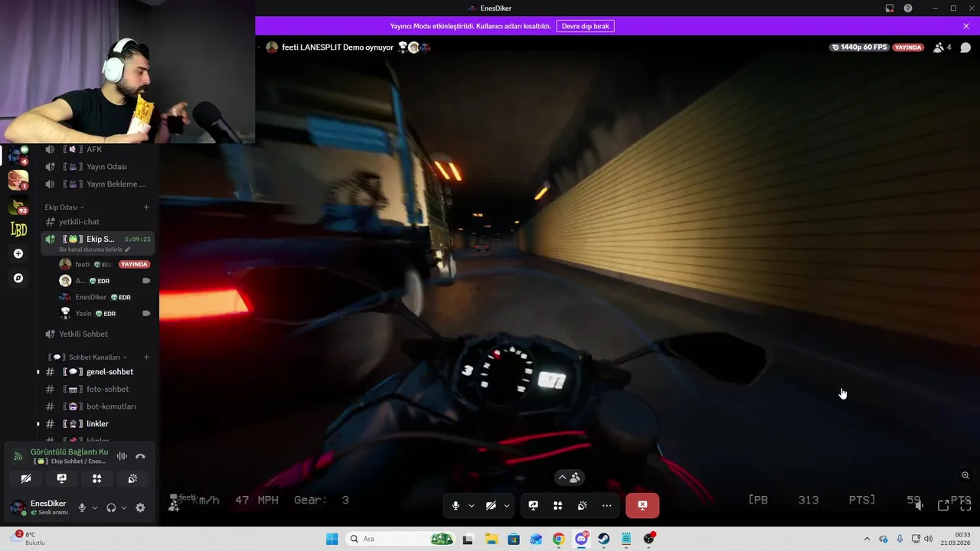Open camera options arrow in stream bar
This screenshot has width=980, height=551.
(x=507, y=506)
